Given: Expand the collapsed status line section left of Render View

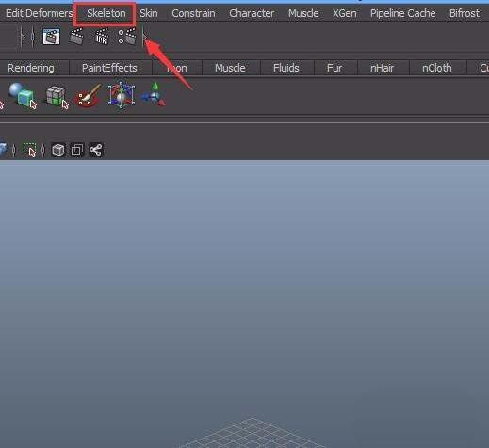Looking at the screenshot, I should point(22,37).
